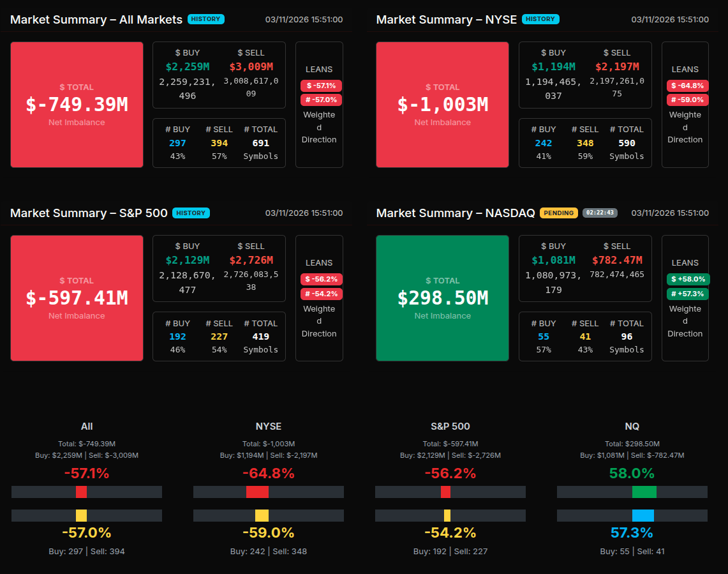Click the green NASDAQ $298.50M imbalance tile
728x574 pixels.
[x=442, y=298]
